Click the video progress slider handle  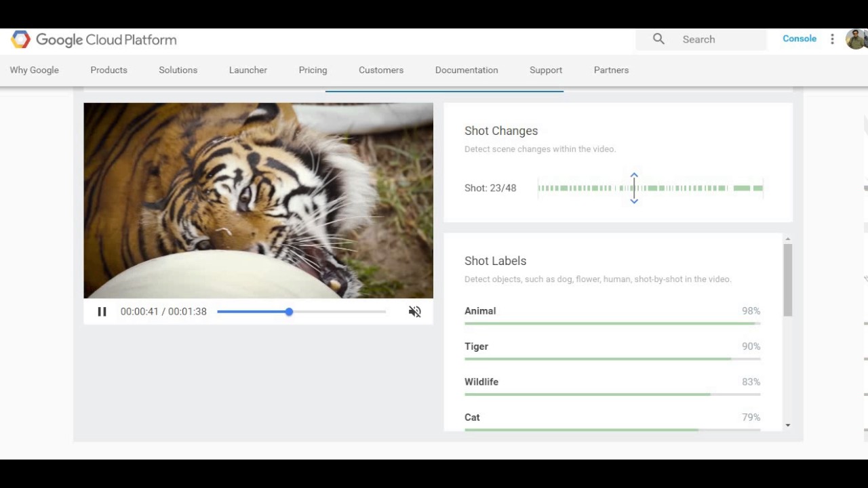(289, 312)
